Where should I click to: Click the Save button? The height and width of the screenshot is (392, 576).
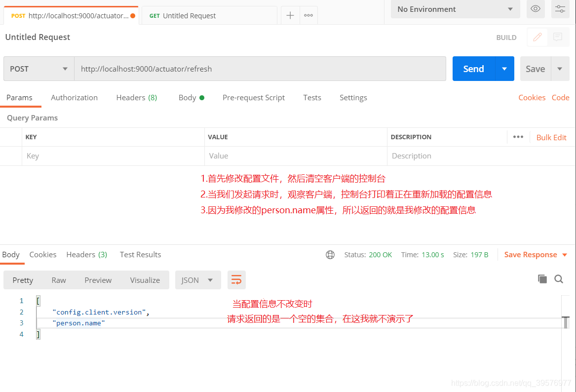535,69
